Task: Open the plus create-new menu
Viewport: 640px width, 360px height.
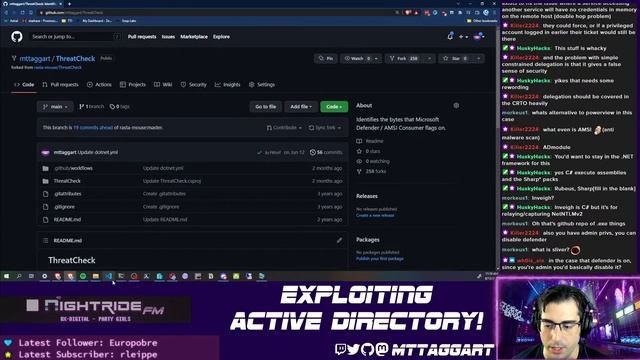Action: [x=463, y=37]
